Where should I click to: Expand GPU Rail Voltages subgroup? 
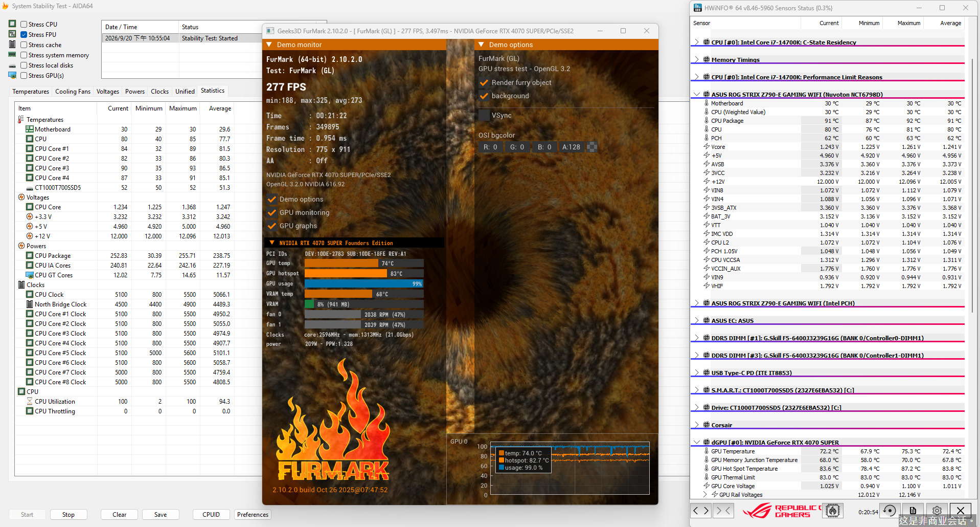(x=705, y=495)
